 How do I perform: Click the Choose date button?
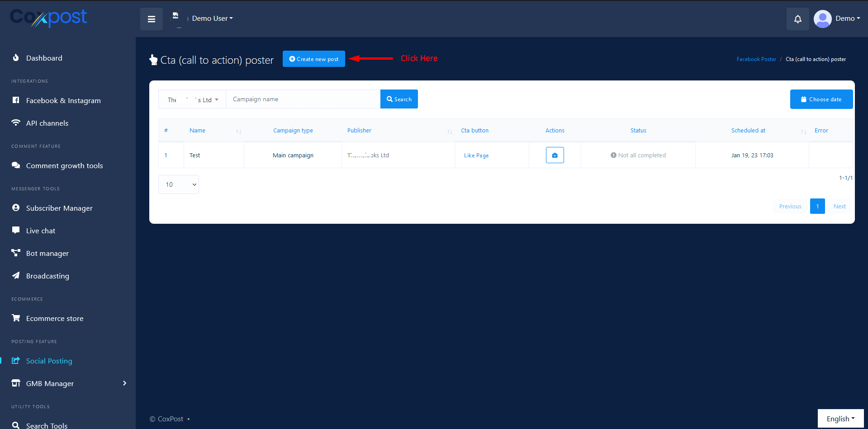(x=821, y=99)
